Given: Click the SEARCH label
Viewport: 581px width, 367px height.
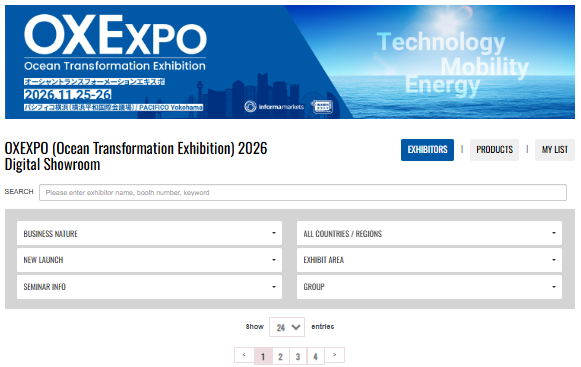Looking at the screenshot, I should (x=19, y=192).
